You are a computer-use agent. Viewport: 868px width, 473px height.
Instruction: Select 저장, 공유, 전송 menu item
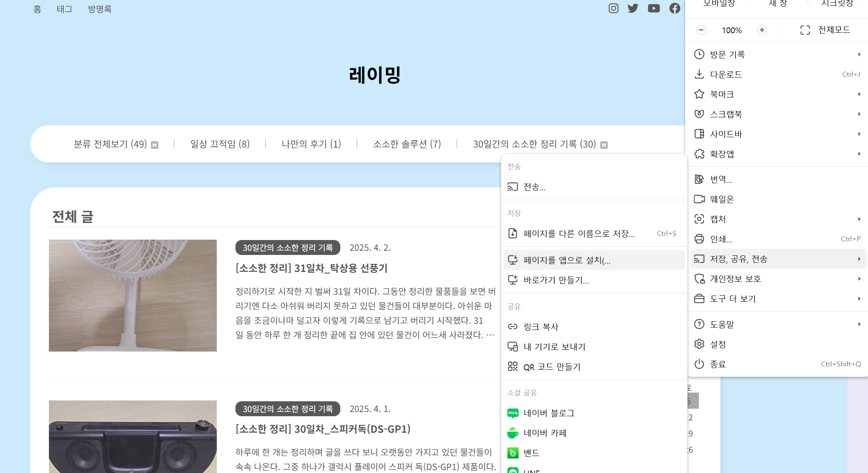(x=778, y=259)
